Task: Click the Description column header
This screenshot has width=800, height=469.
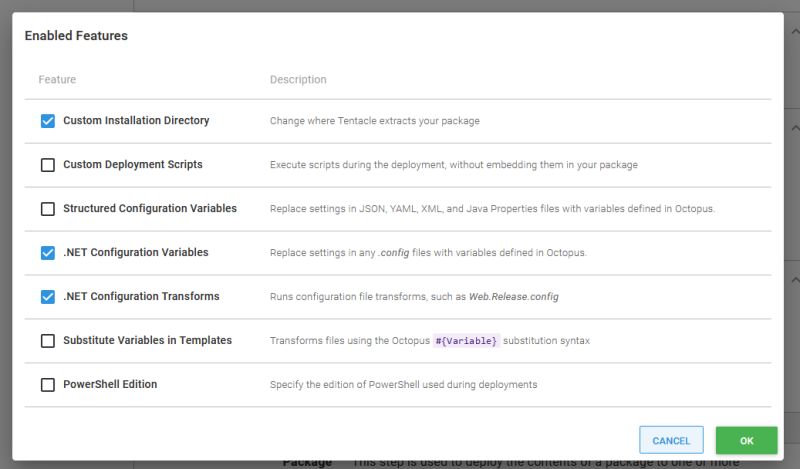Action: (x=298, y=80)
